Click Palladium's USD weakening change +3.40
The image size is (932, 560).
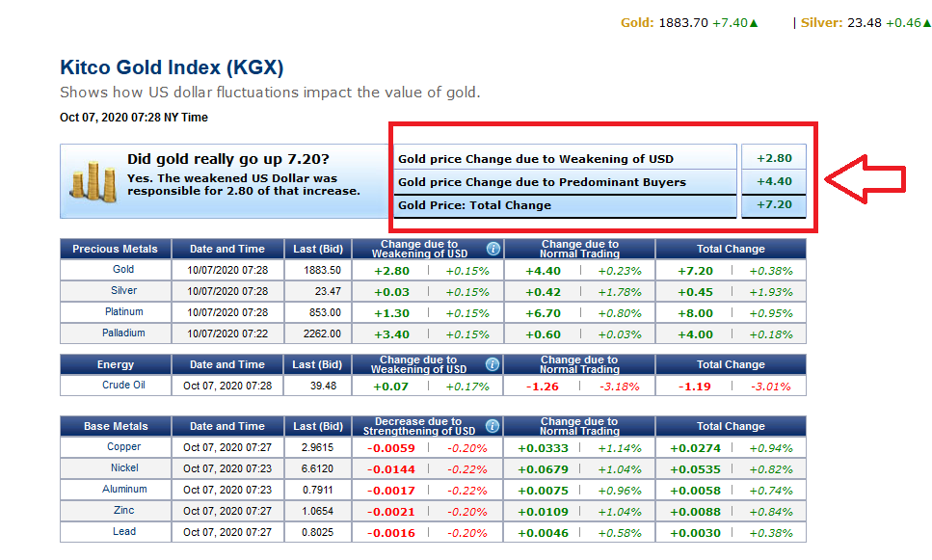click(x=391, y=334)
